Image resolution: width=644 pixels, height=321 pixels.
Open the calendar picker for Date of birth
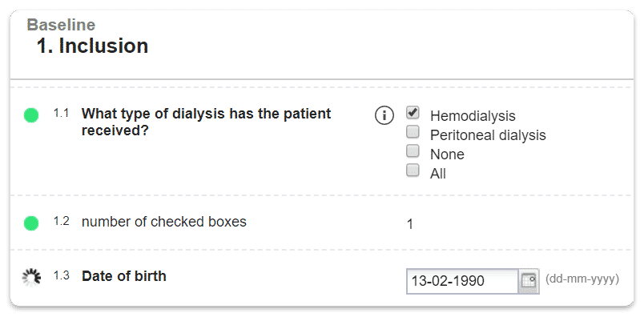tap(529, 281)
